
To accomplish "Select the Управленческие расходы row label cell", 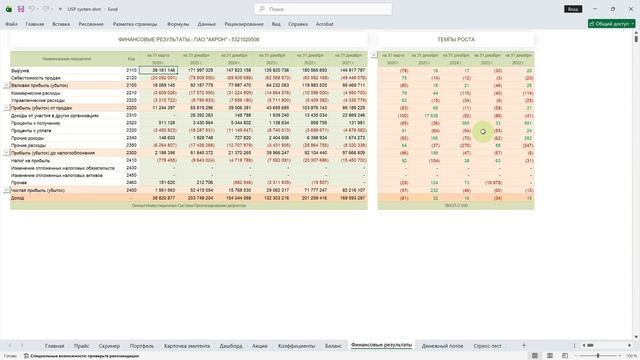I will [67, 100].
